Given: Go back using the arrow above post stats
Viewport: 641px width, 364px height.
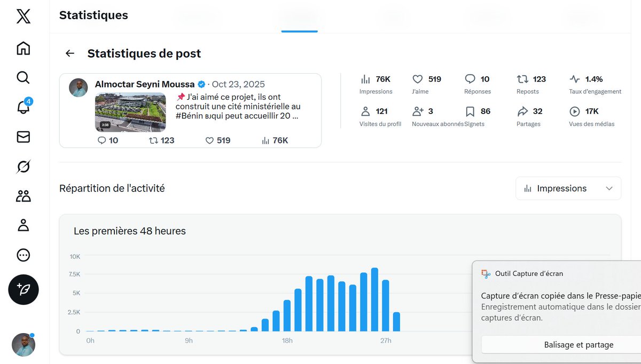Looking at the screenshot, I should pyautogui.click(x=69, y=53).
